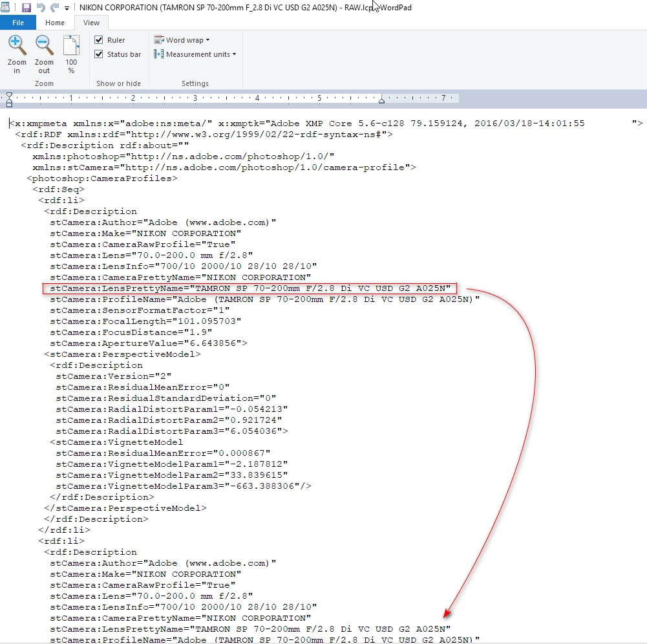
Task: Click the stCamera:RadialDistortParam1 line
Action: pos(172,409)
